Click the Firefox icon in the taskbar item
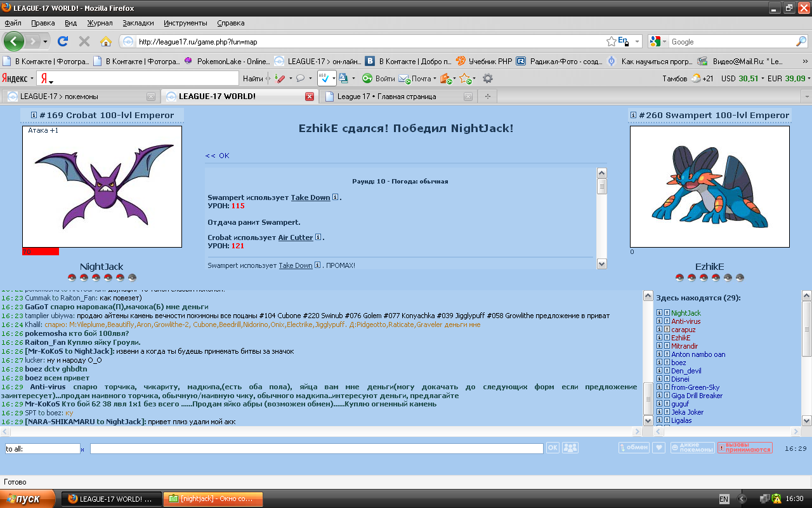The height and width of the screenshot is (508, 812). 72,499
